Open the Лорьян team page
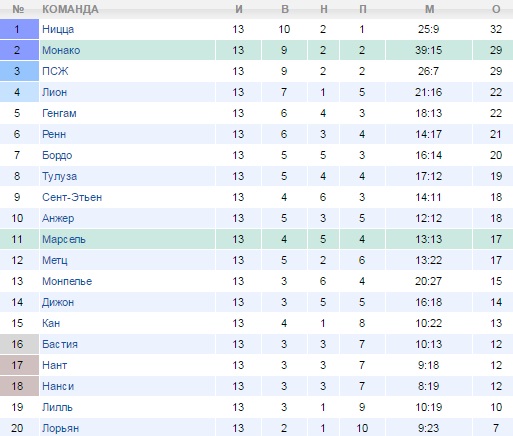Image resolution: width=513 pixels, height=436 pixels. [61, 428]
